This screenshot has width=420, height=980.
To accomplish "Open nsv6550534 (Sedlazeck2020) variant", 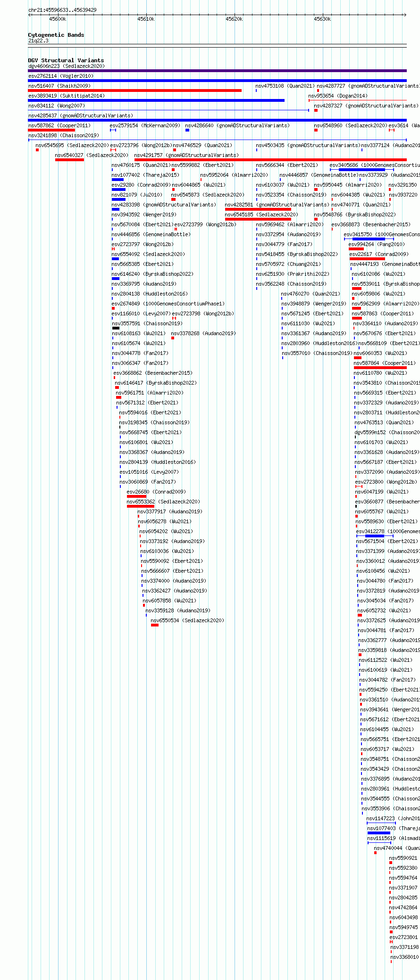I will (x=187, y=621).
